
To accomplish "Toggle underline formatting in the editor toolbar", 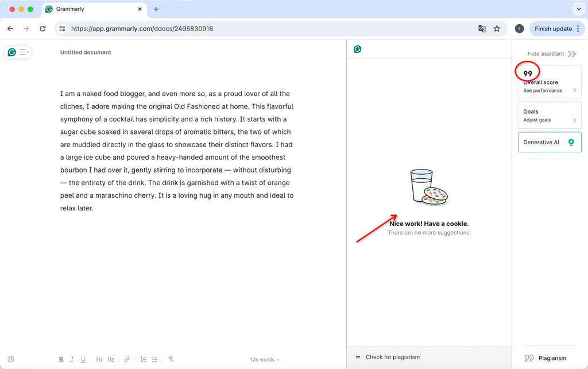I will point(83,359).
